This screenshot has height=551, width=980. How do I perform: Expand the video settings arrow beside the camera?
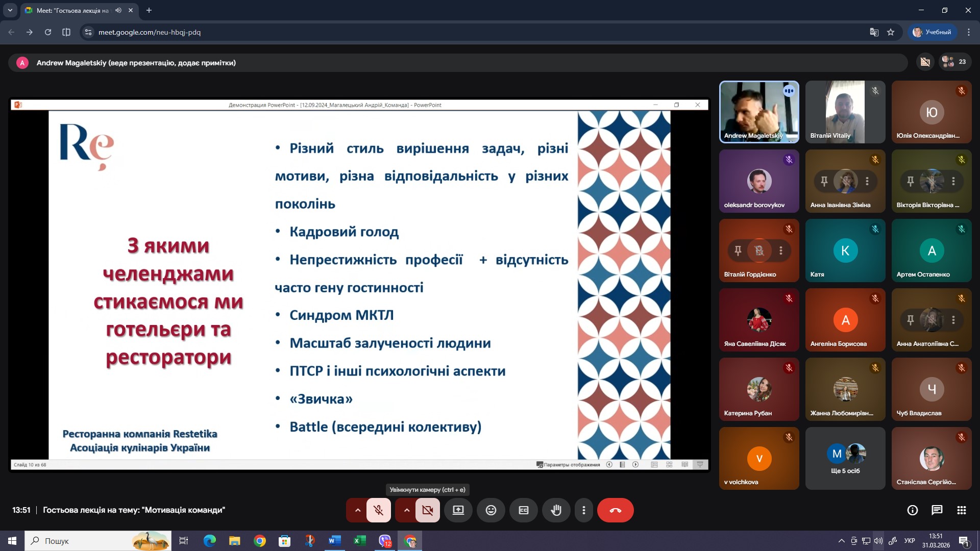tap(407, 510)
